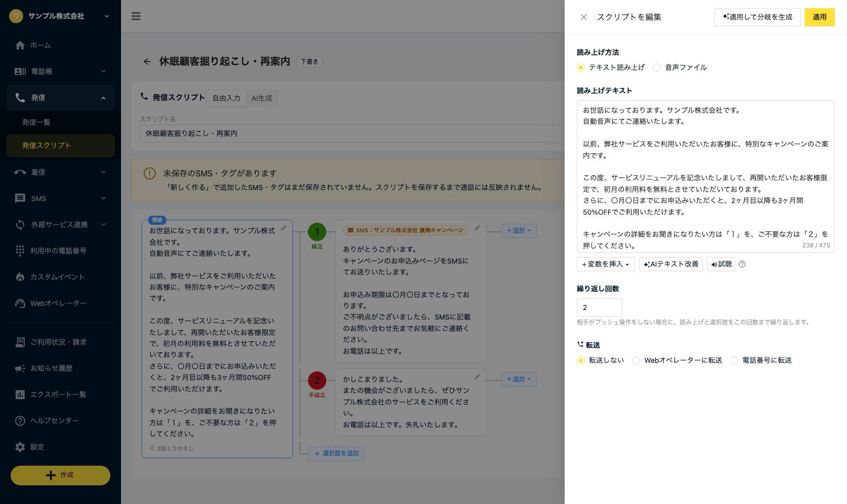Click the 238 / 470 character counter
Image resolution: width=847 pixels, height=504 pixels.
pos(816,245)
